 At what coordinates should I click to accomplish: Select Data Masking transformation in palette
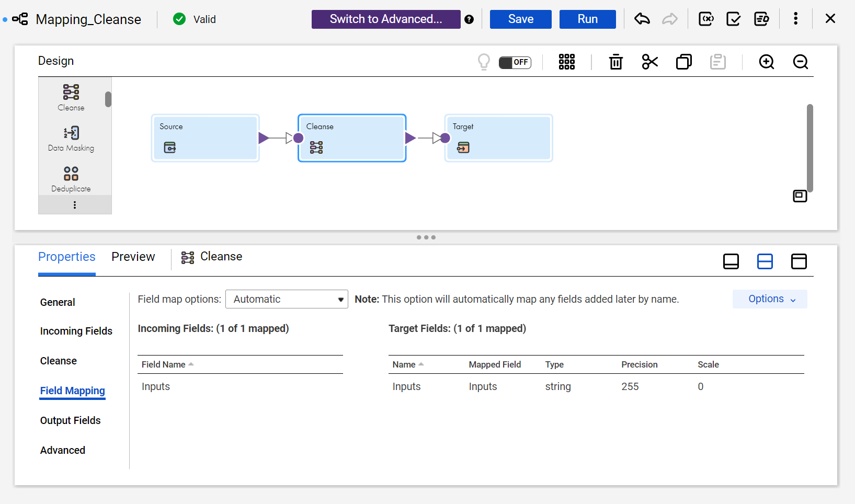pos(71,139)
